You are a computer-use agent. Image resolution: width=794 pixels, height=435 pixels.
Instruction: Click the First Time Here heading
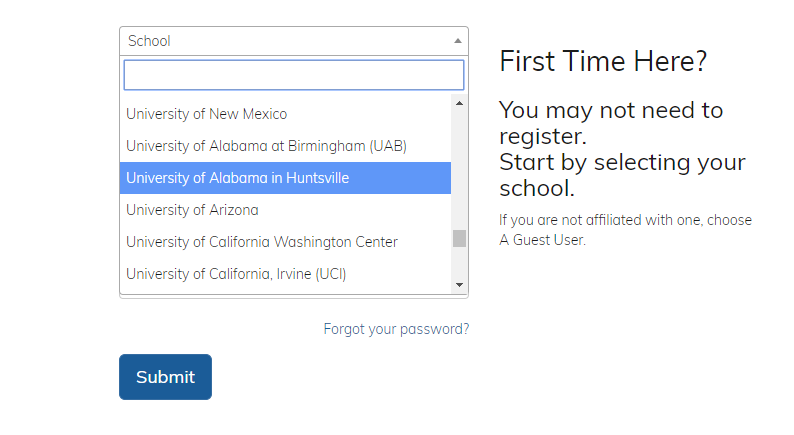click(603, 61)
